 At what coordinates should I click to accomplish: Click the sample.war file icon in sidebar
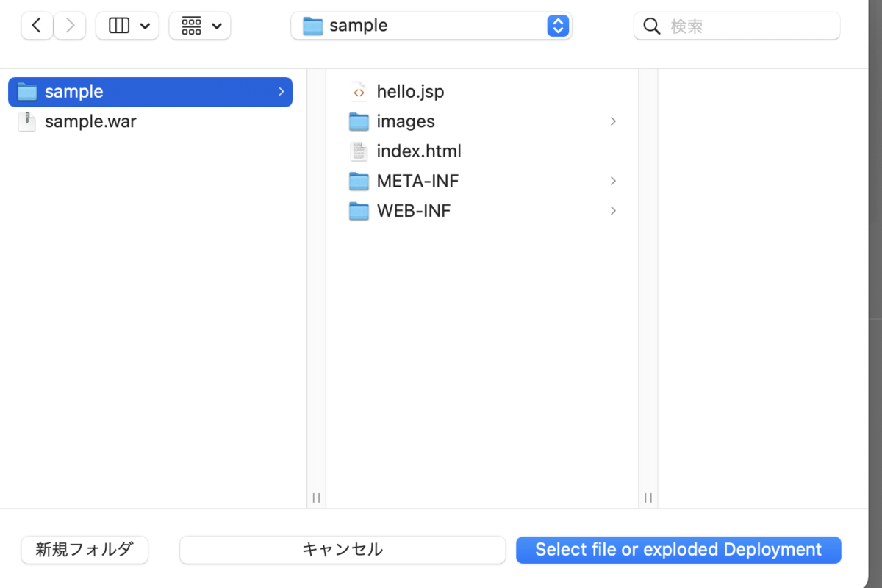(x=26, y=121)
